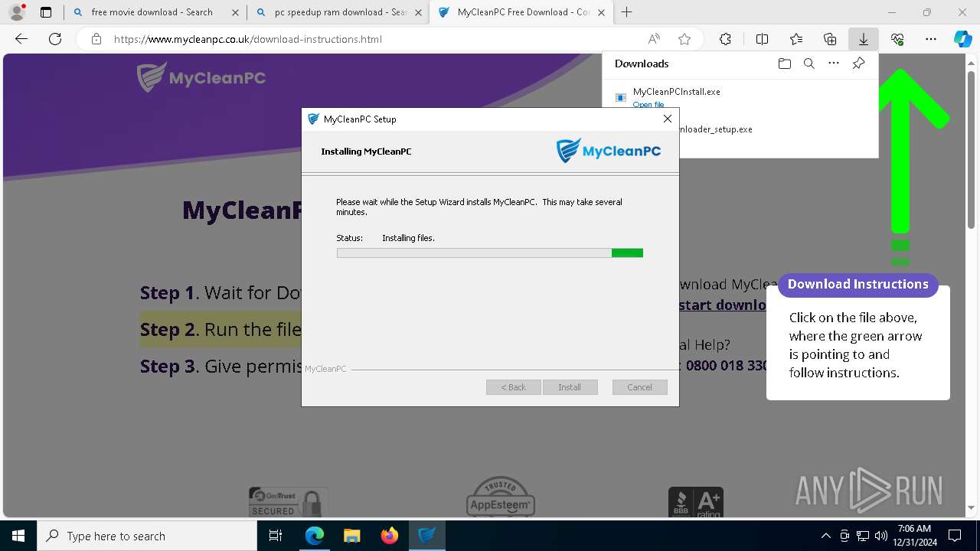
Task: Click Cancel in MyCleanPC Setup
Action: (639, 387)
